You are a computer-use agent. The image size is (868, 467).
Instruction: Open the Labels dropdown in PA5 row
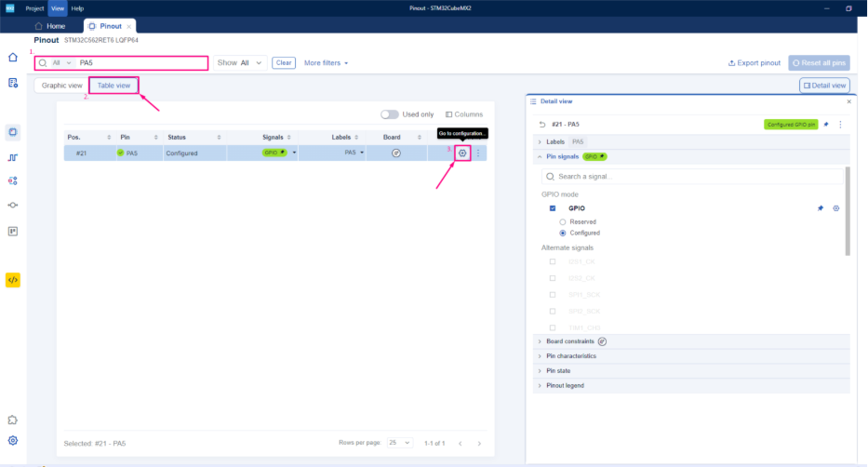point(362,153)
